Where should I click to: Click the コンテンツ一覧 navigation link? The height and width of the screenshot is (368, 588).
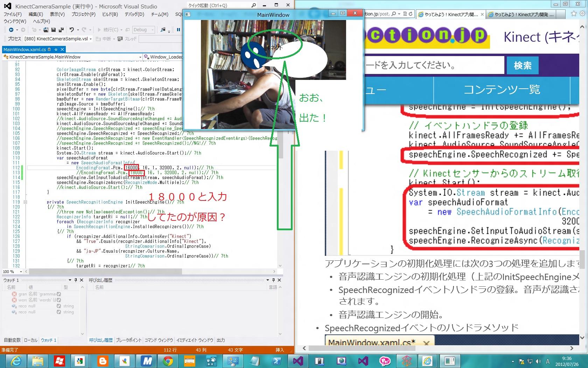[x=502, y=90]
